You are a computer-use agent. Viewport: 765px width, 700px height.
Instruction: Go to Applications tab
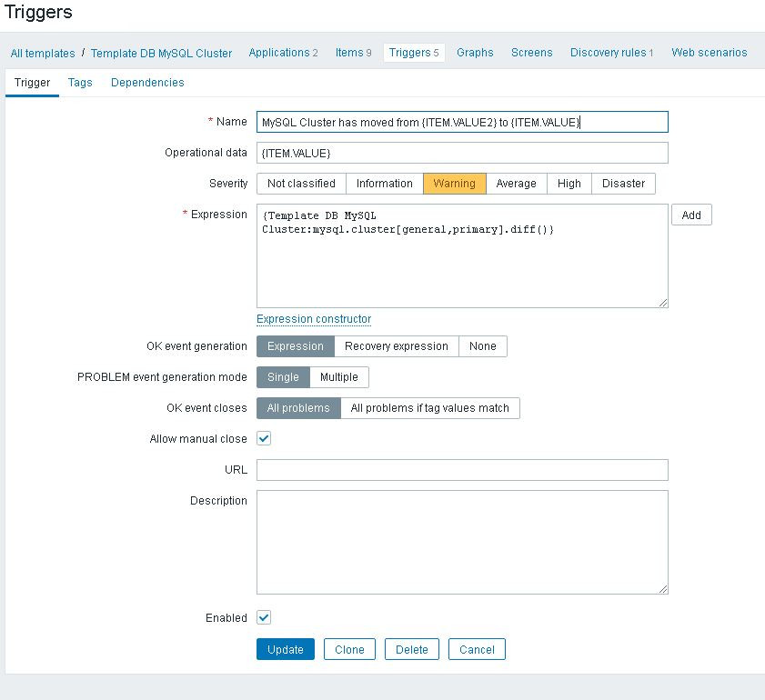(283, 53)
